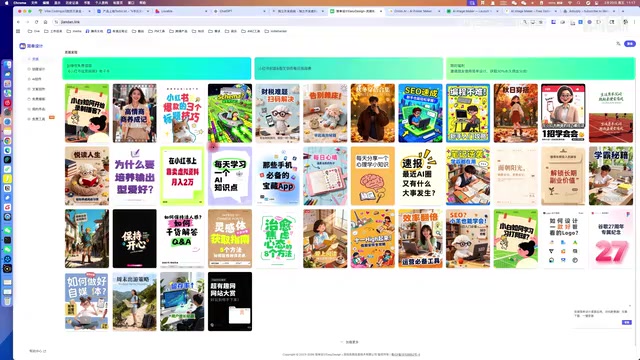This screenshot has width=640, height=360.
Task: Open the 告别赖床 template
Action: pyautogui.click(x=325, y=113)
